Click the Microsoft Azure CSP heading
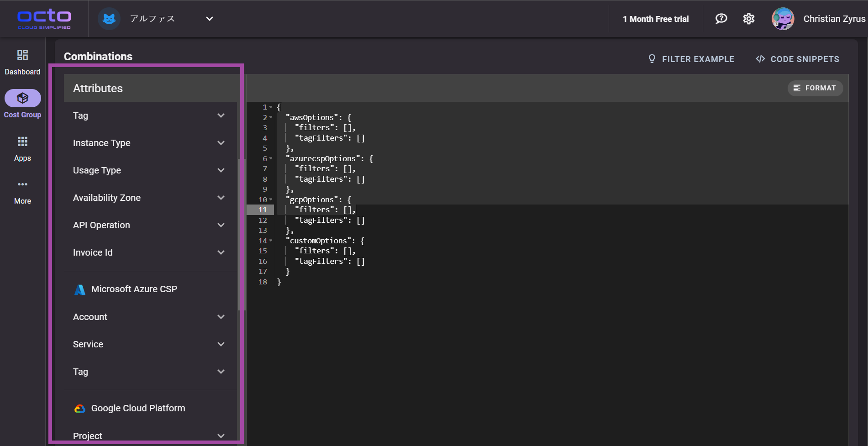 134,289
